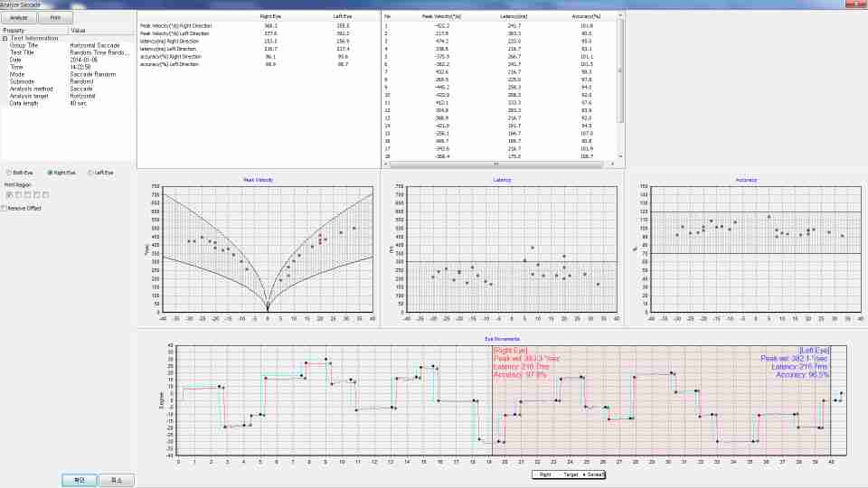The width and height of the screenshot is (868, 488).
Task: Click the Eye Movements chart title
Action: (502, 339)
